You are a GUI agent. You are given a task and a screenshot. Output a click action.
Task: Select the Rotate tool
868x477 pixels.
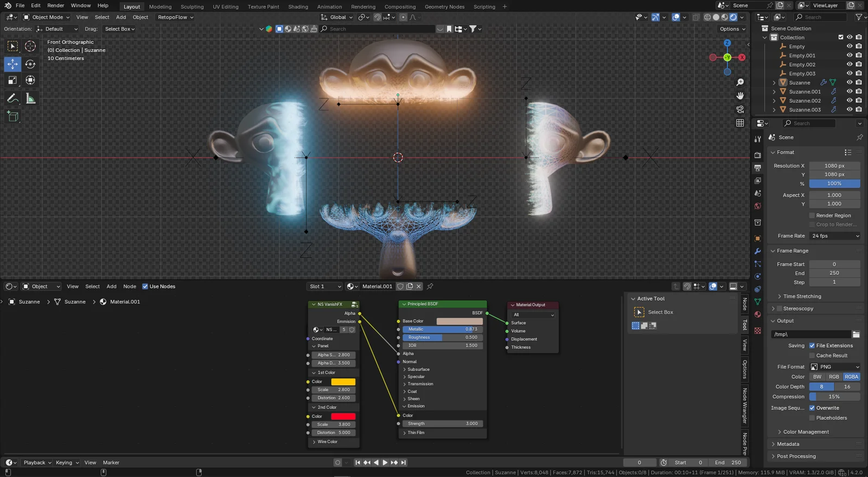coord(30,64)
